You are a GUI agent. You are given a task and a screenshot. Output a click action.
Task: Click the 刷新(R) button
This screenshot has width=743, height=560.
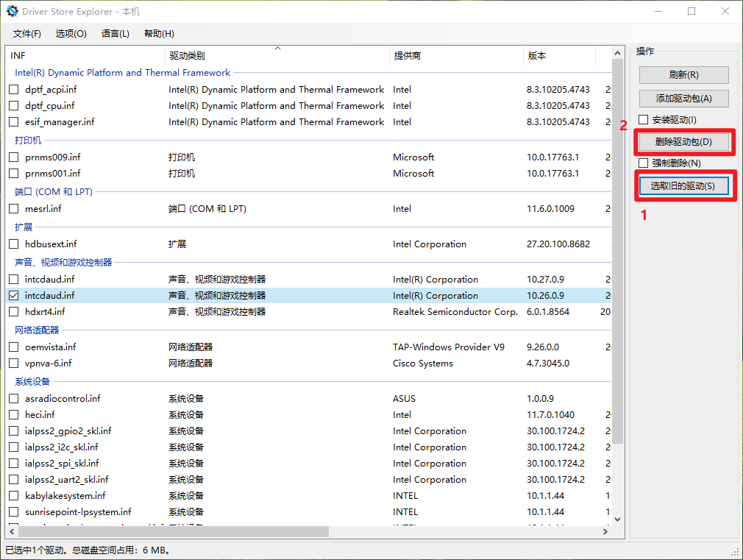(x=683, y=75)
